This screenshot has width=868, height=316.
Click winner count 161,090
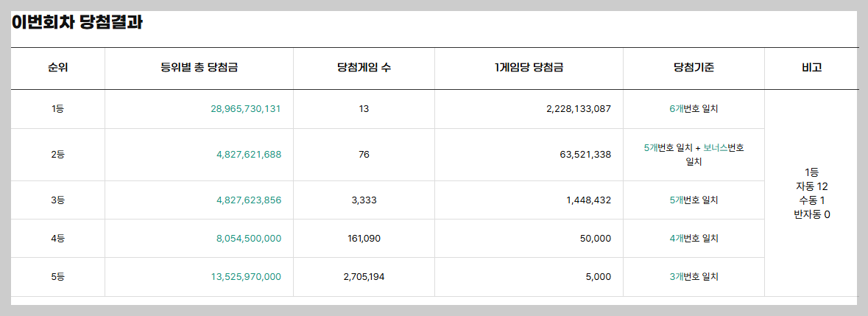pyautogui.click(x=364, y=239)
